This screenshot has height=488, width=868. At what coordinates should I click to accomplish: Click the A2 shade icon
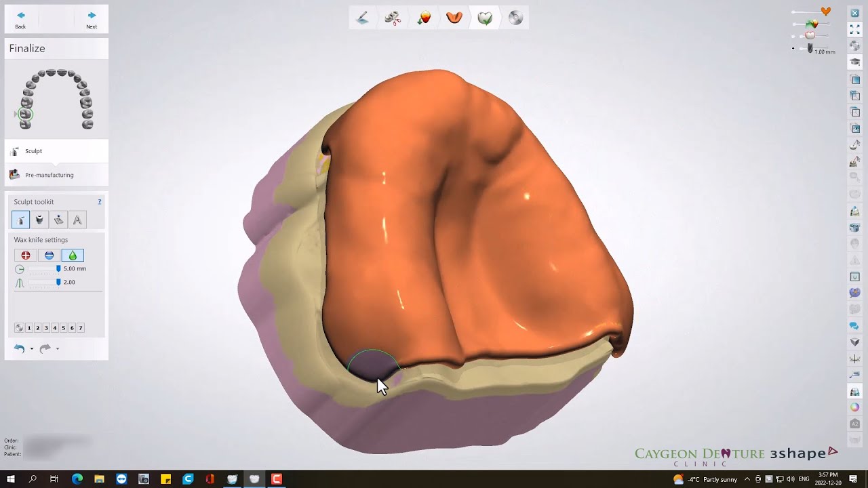coord(855,424)
